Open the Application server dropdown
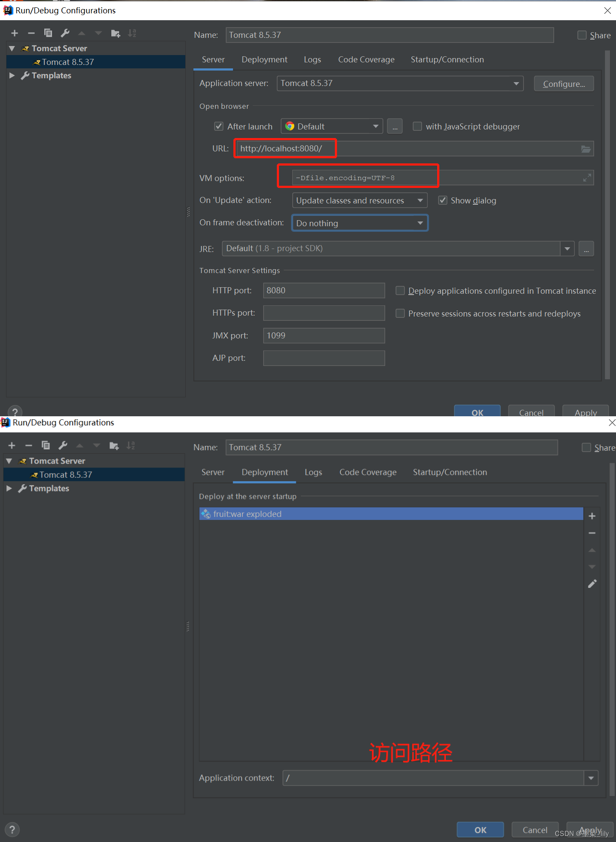 click(x=400, y=83)
